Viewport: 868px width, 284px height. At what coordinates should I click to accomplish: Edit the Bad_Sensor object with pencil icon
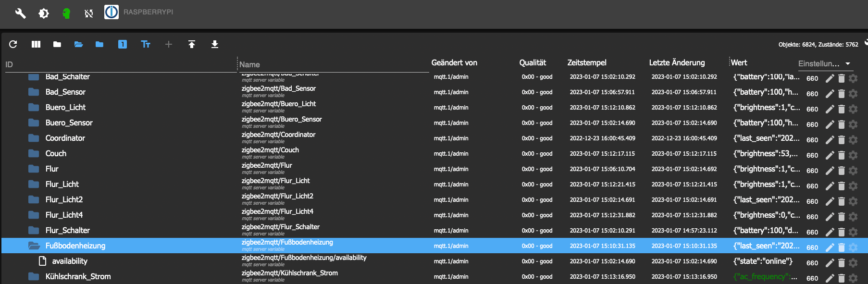click(830, 94)
